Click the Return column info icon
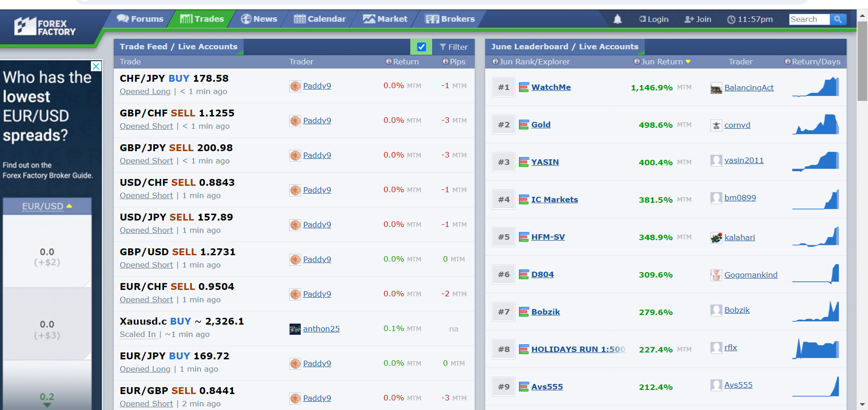This screenshot has height=410, width=868. (x=389, y=62)
